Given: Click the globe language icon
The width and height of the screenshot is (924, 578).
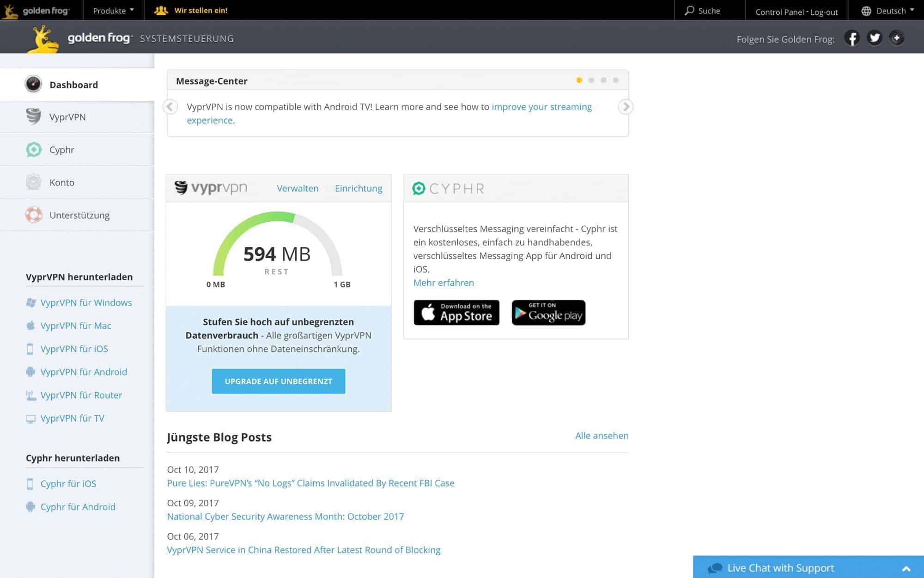Looking at the screenshot, I should [866, 11].
